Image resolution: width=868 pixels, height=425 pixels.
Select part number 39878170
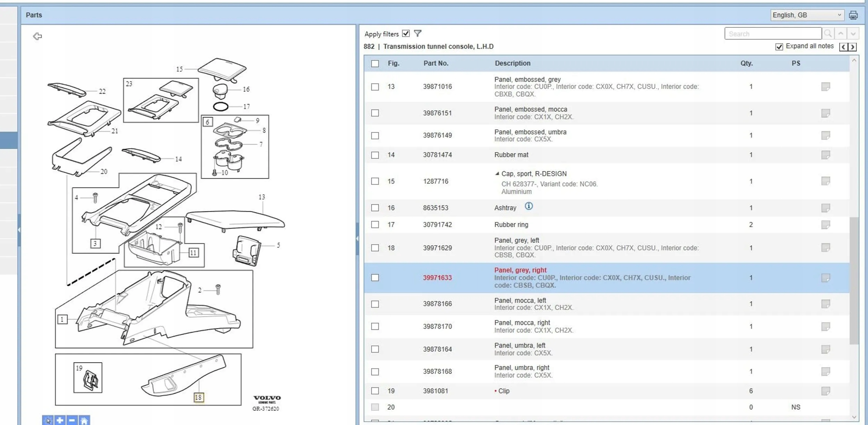click(437, 326)
